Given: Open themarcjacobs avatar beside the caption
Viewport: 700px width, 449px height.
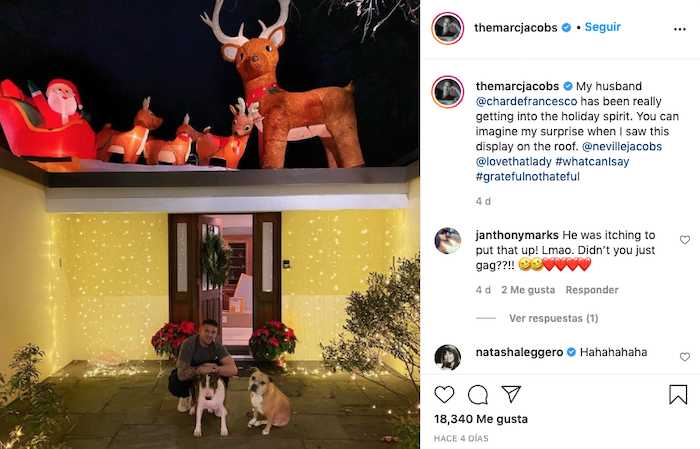Looking at the screenshot, I should point(447,92).
